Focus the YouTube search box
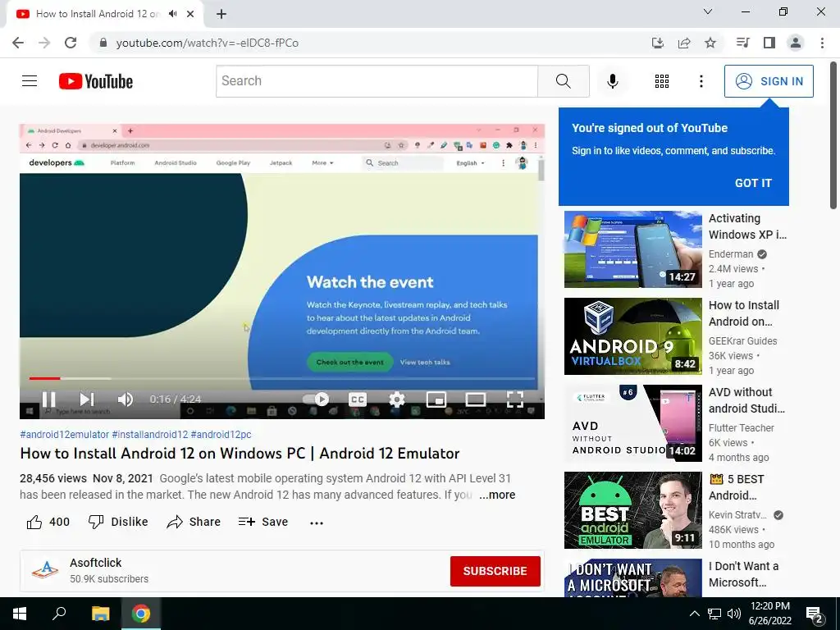The height and width of the screenshot is (630, 840). click(x=377, y=81)
